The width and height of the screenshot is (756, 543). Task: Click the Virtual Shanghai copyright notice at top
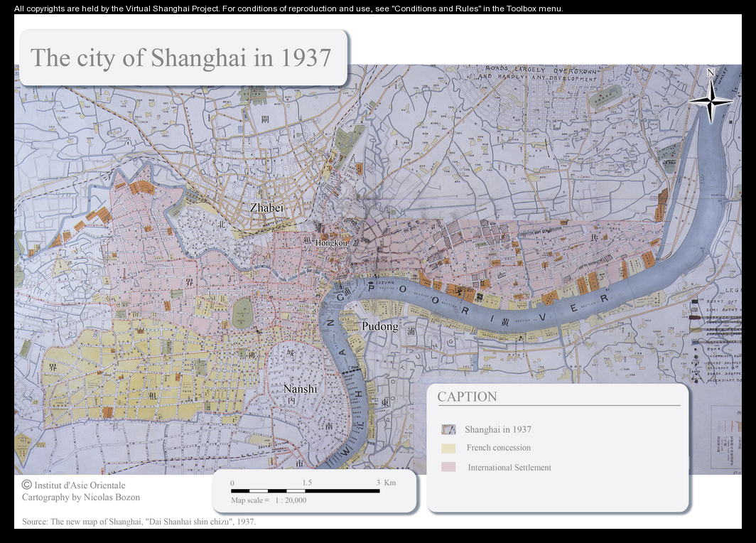(x=288, y=9)
